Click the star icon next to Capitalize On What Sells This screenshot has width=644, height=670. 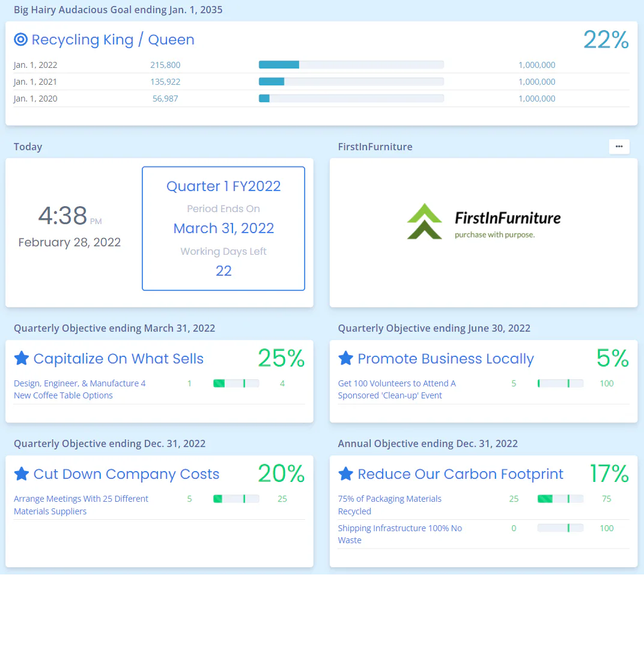[22, 358]
